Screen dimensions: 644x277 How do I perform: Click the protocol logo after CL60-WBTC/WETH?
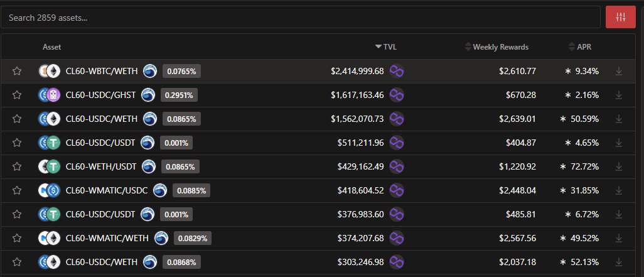(150, 71)
